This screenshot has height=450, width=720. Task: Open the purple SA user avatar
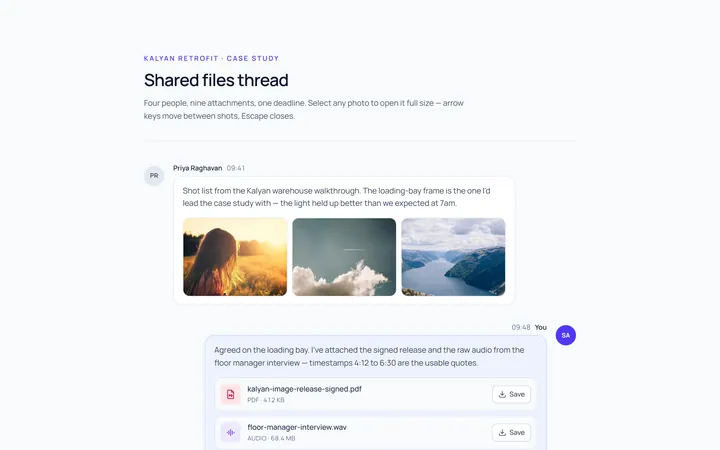click(x=566, y=335)
